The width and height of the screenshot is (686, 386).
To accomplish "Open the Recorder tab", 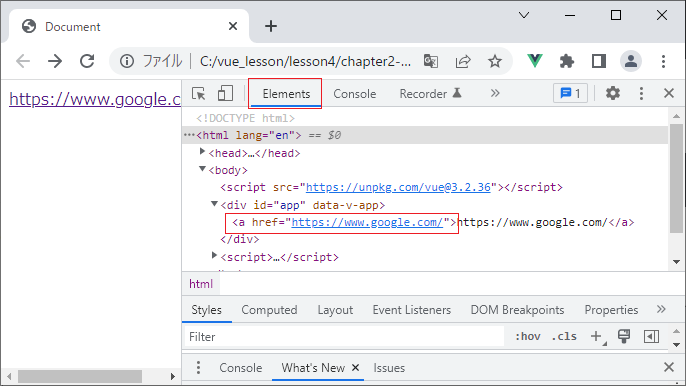I will [x=430, y=94].
